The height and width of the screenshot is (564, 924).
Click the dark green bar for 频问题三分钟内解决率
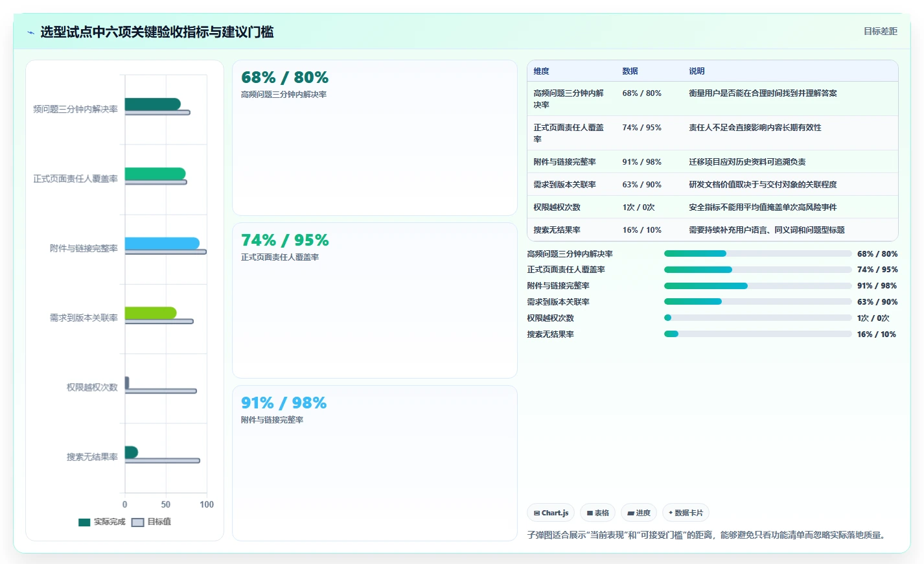point(152,104)
